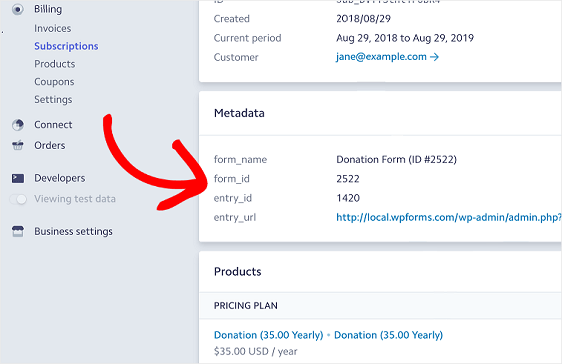This screenshot has width=562, height=364.
Task: Open the first Donation (35.00 Yearly) link
Action: tap(268, 335)
